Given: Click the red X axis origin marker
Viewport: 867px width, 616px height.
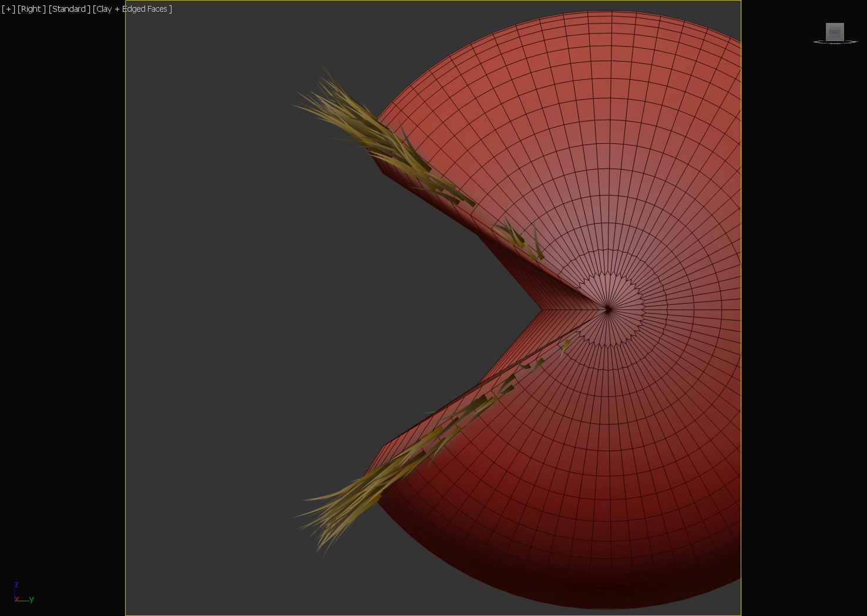Looking at the screenshot, I should click(17, 599).
